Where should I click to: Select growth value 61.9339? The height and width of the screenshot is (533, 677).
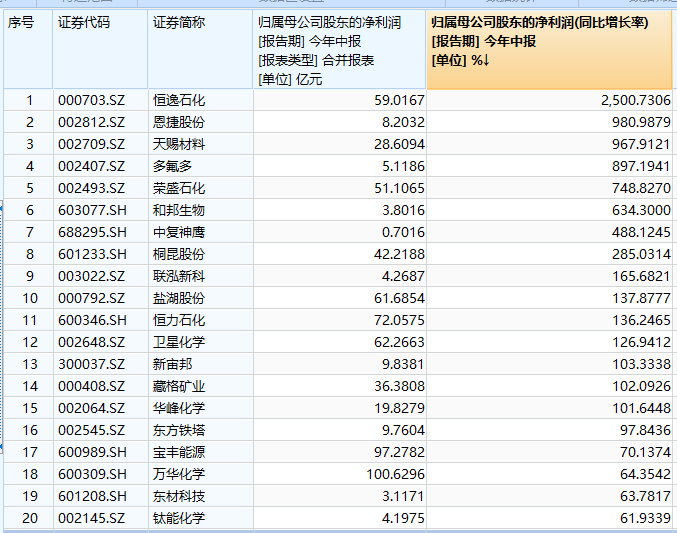(549, 518)
